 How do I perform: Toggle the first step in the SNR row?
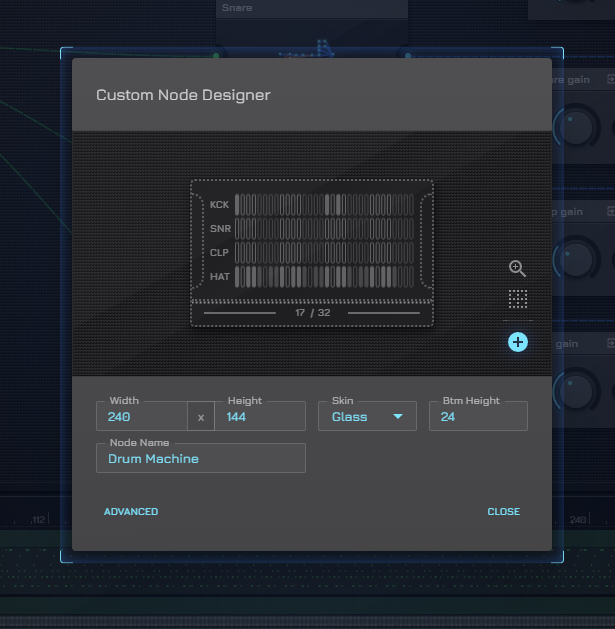point(238,229)
